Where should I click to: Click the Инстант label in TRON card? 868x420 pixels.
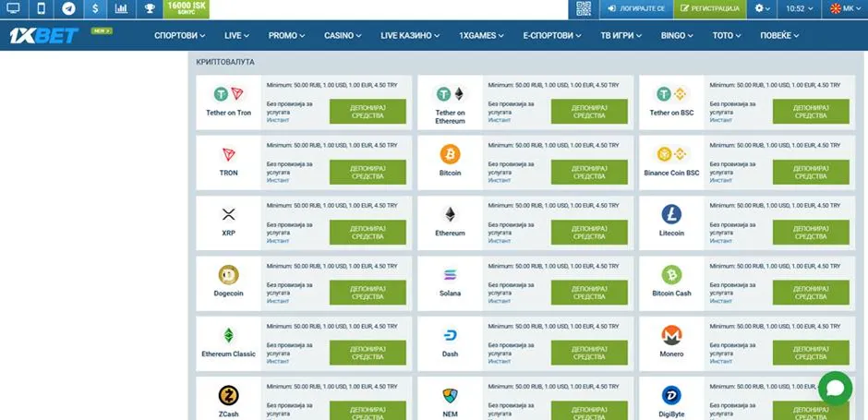click(x=278, y=180)
